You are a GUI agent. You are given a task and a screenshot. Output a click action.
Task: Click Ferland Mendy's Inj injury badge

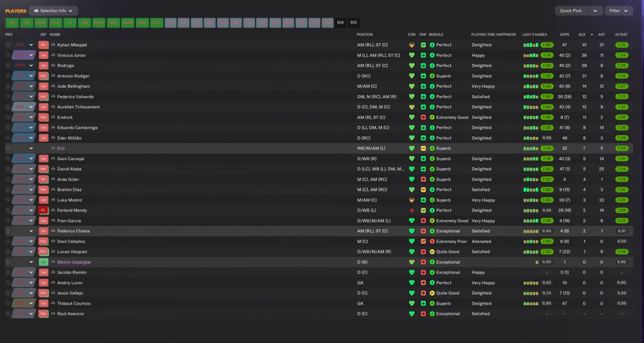[43, 210]
